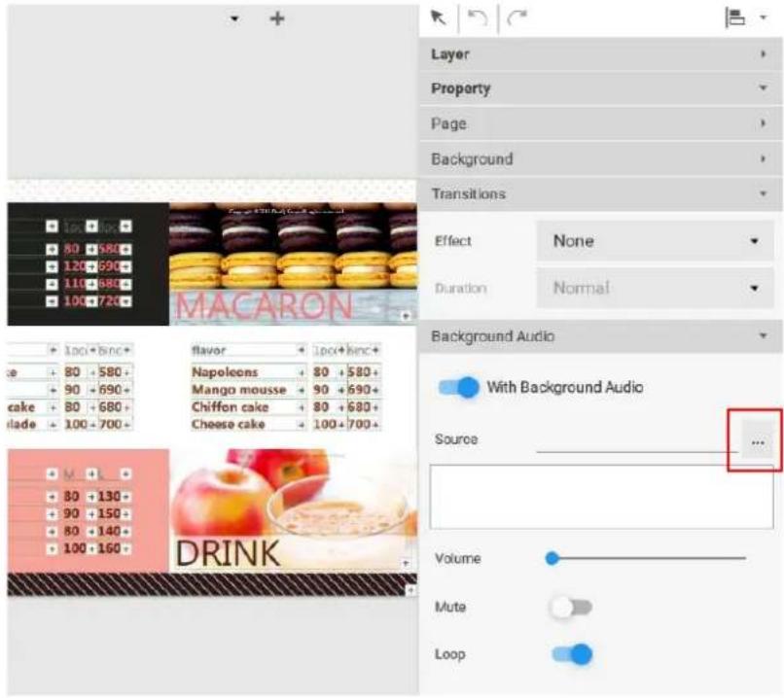Screen dimensions: 784x698
Task: Click the redo arrow icon
Action: click(517, 18)
